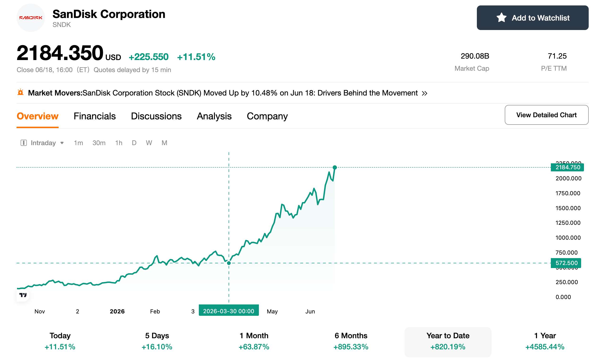Switch chart to daily (D) interval

(134, 143)
